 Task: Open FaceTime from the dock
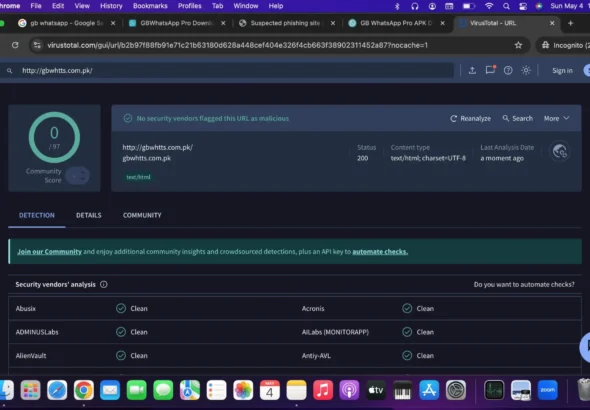click(137, 390)
